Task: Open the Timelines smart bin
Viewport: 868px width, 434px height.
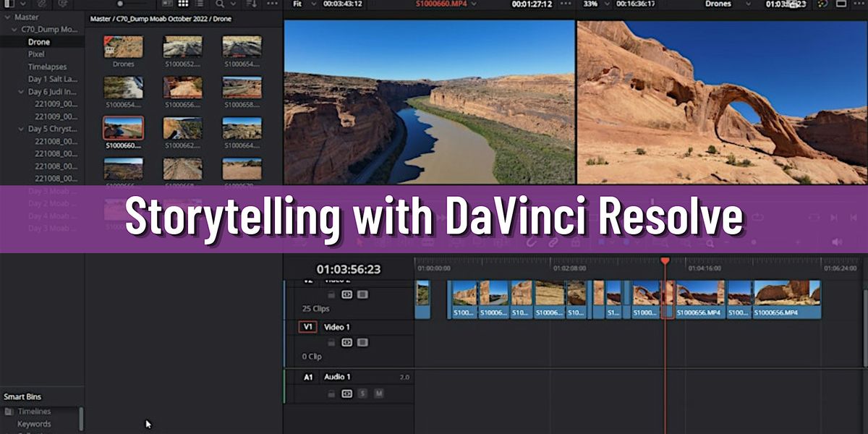Action: point(34,412)
